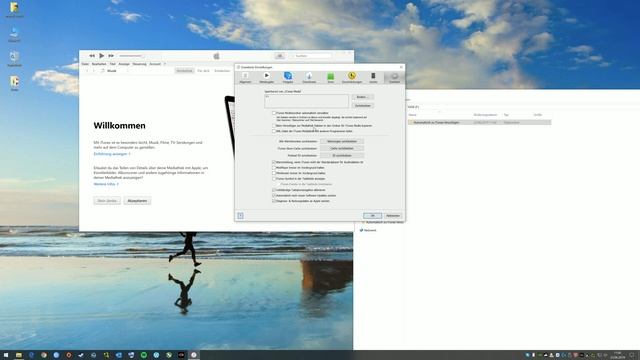Viewport: 640px width, 360px height.
Task: Toggle Vollständige Tastaturnavigation aktivieren checkbox
Action: pos(274,190)
